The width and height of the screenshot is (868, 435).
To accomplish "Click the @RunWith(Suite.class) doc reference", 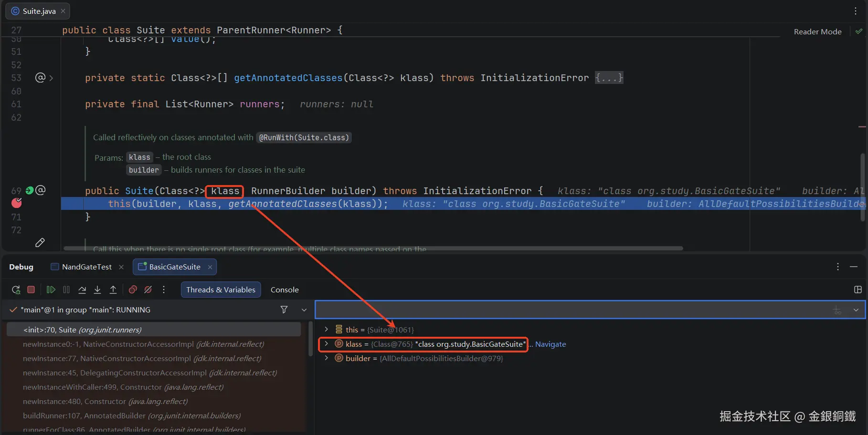I will (x=304, y=138).
